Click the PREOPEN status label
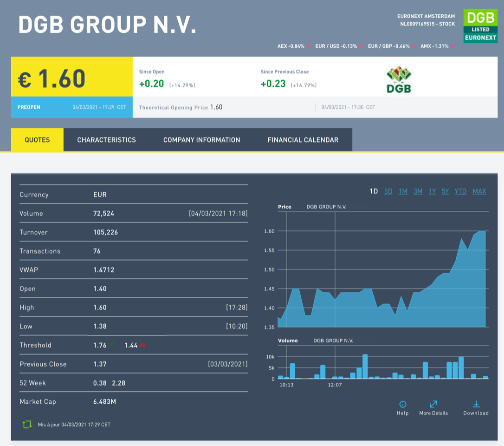 click(29, 107)
